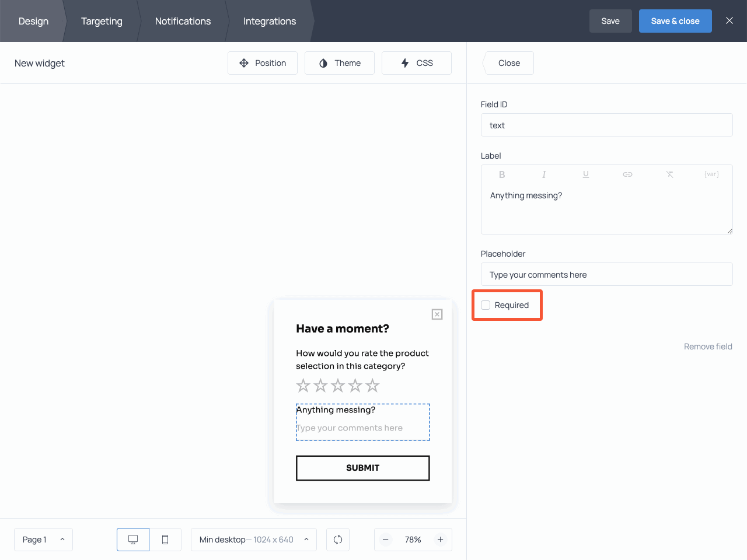Close the widget preview popup
Viewport: 747px width, 560px height.
point(437,314)
